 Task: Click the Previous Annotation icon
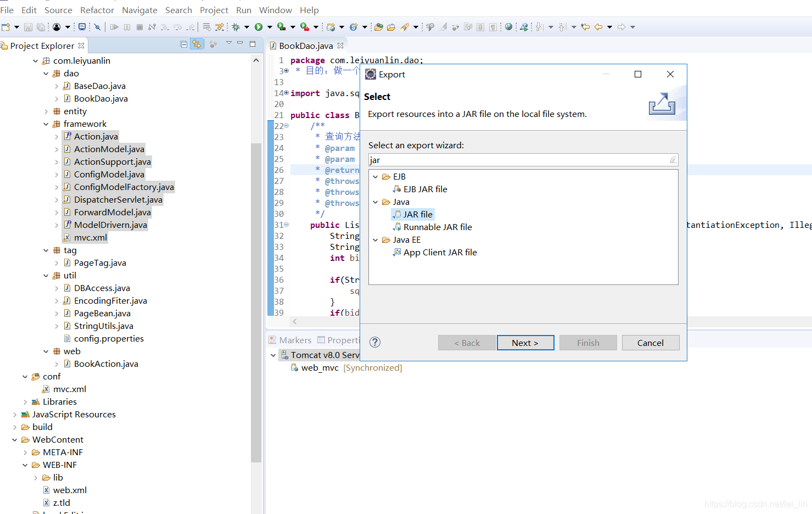coord(562,27)
